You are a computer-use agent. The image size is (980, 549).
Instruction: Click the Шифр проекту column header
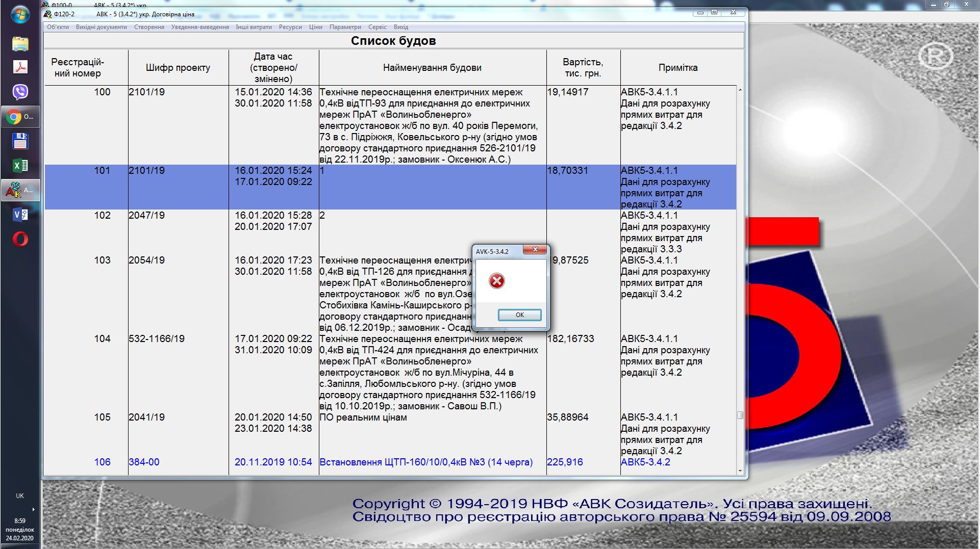(x=178, y=67)
